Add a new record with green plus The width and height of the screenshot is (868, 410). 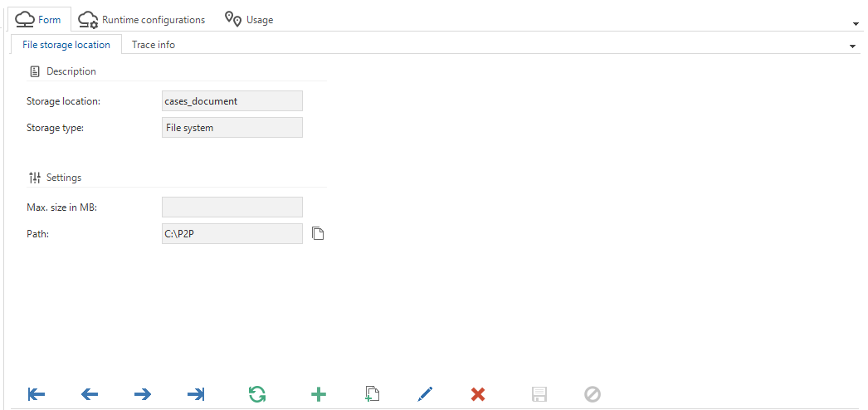(x=319, y=394)
